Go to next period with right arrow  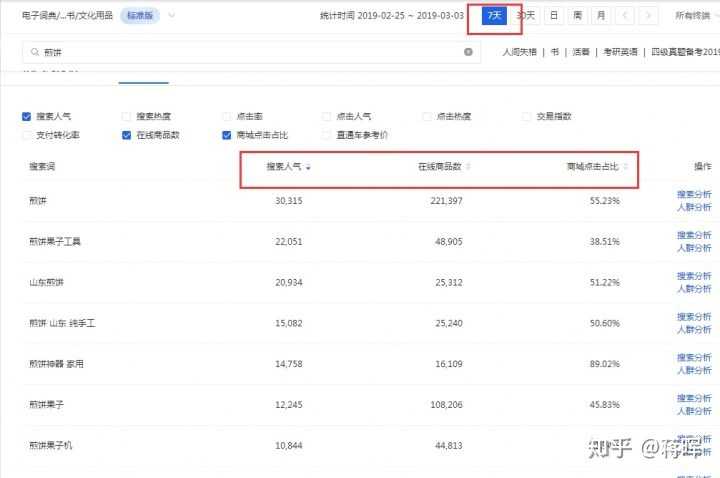click(x=650, y=16)
